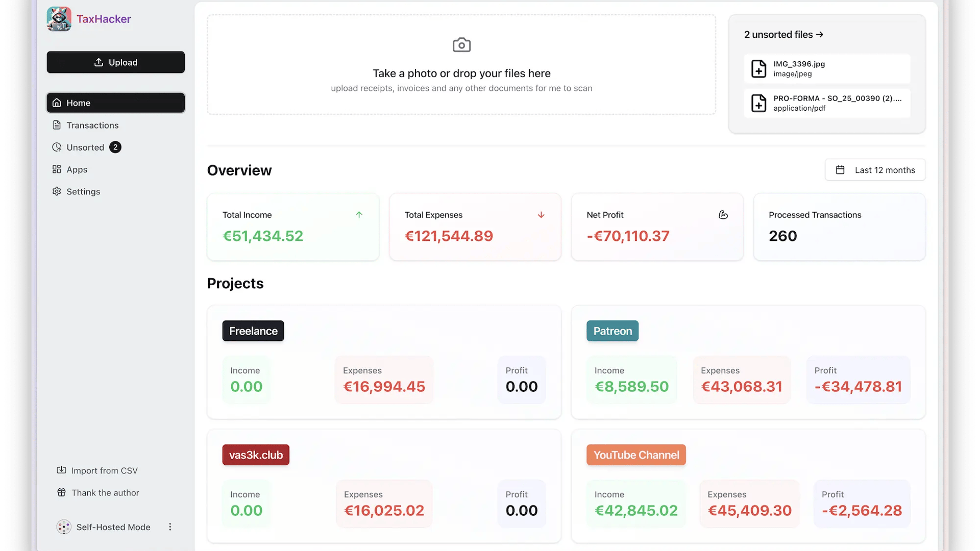Click Thank the author link

pos(105,492)
